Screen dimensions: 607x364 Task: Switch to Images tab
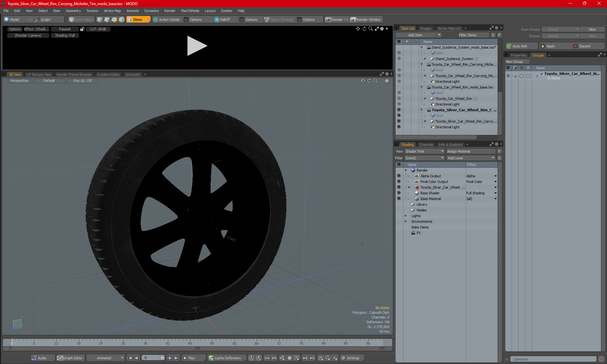pos(426,28)
